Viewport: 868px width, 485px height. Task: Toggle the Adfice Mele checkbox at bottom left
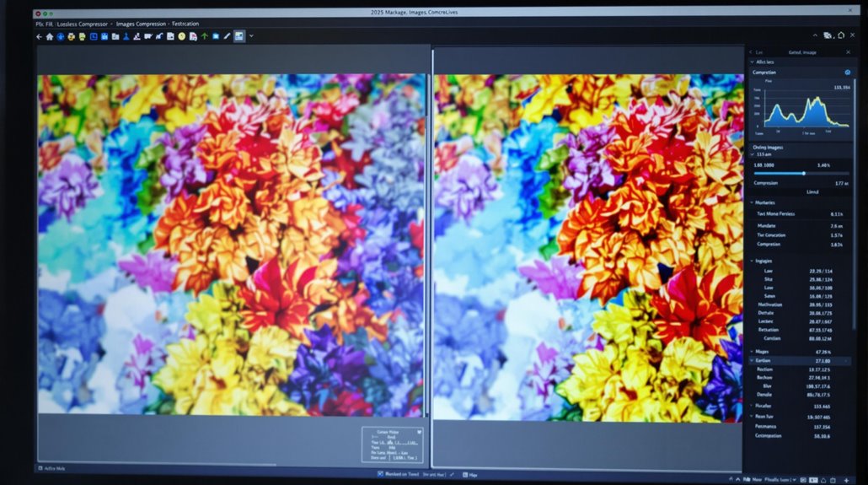click(40, 468)
